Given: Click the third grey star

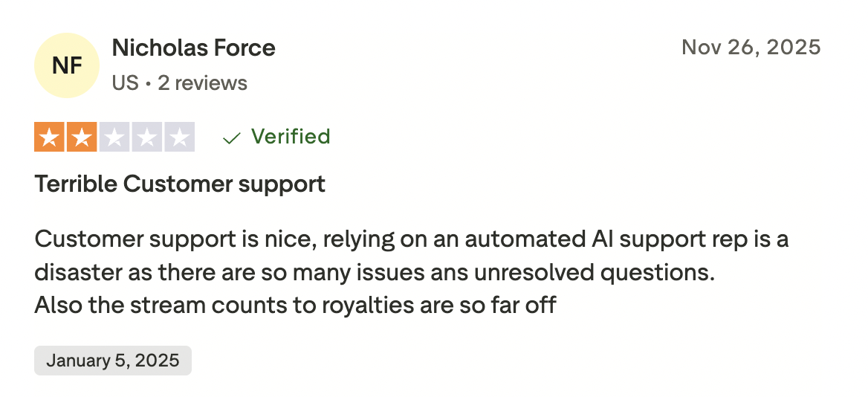Looking at the screenshot, I should [x=114, y=138].
